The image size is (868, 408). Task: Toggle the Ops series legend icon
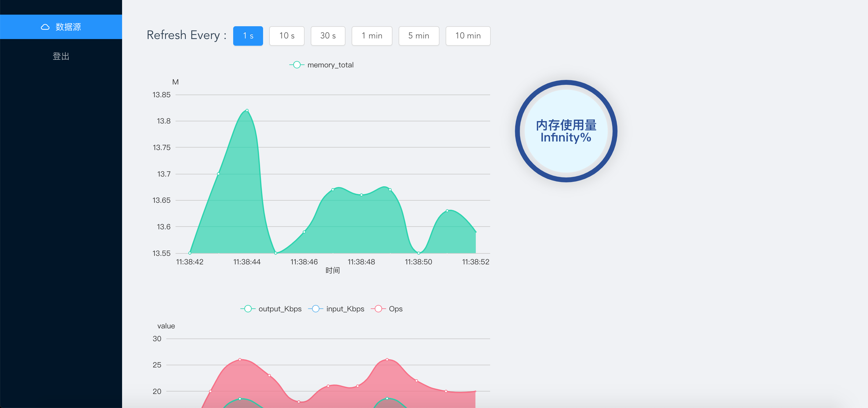point(378,309)
